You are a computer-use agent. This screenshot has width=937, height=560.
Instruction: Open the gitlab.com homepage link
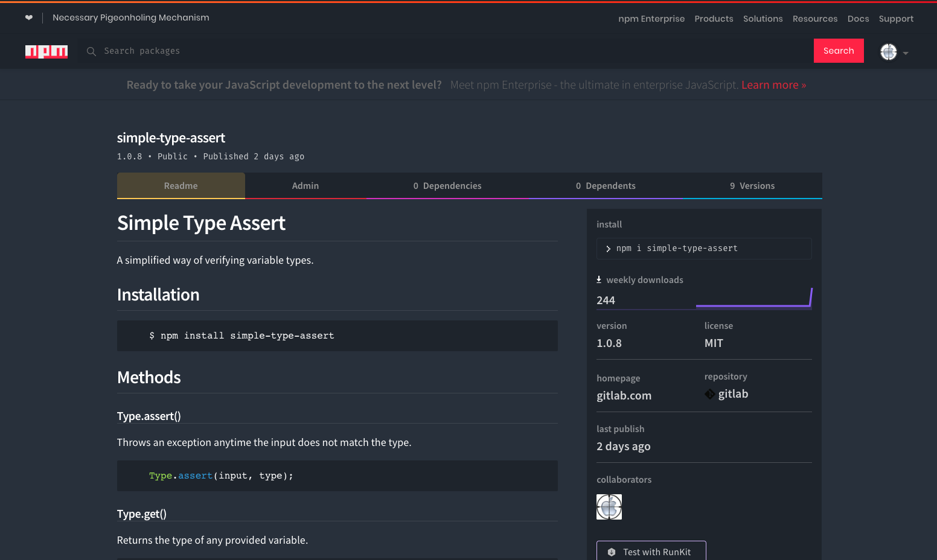[624, 396]
